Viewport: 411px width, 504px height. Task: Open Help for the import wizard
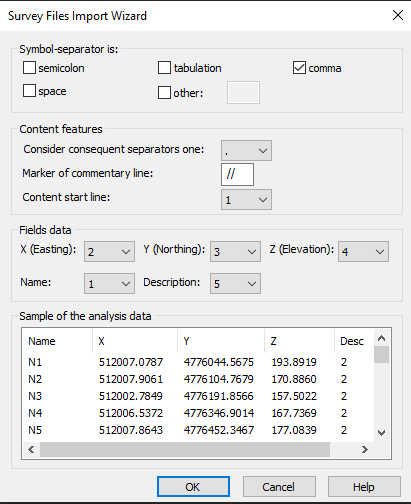(364, 487)
